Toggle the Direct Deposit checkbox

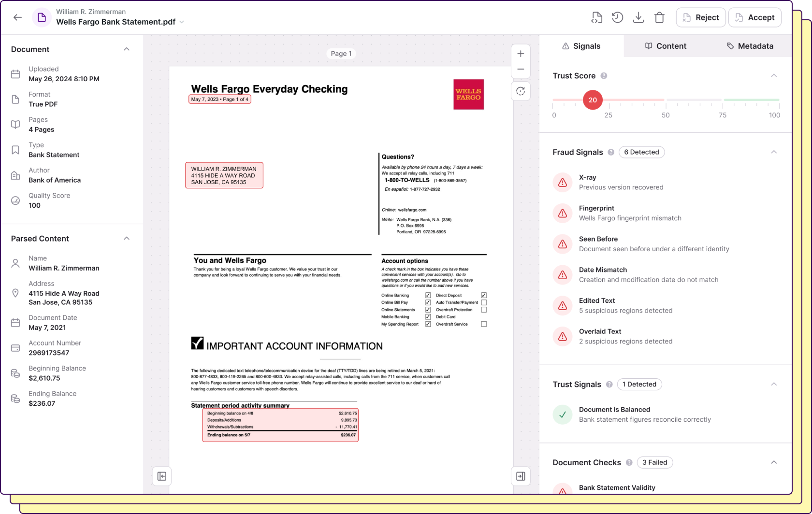[x=484, y=295]
